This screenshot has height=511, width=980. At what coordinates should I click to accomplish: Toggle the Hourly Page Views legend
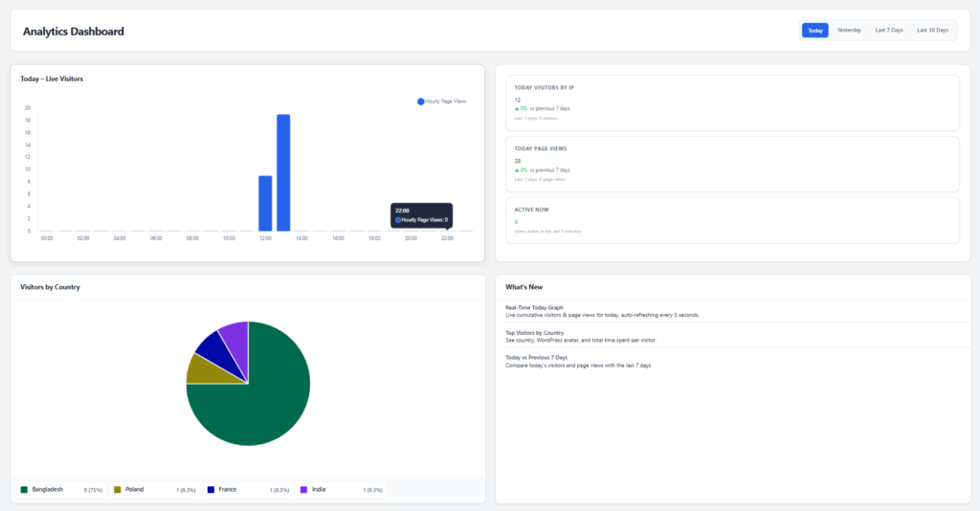(441, 100)
